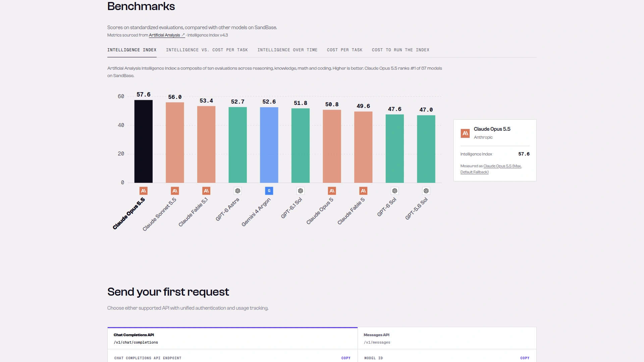
Task: Click the Send your first request heading
Action: (x=168, y=292)
